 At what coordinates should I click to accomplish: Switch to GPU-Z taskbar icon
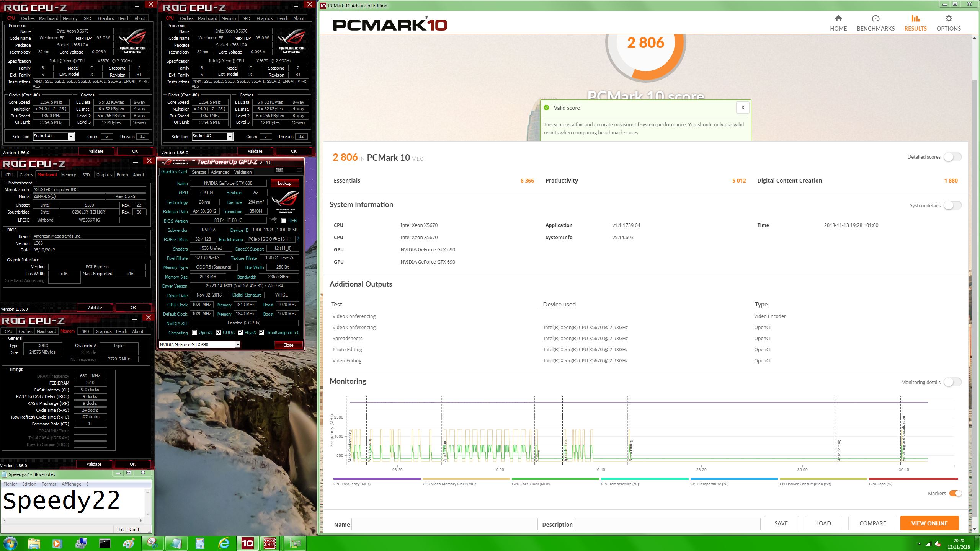coord(295,543)
